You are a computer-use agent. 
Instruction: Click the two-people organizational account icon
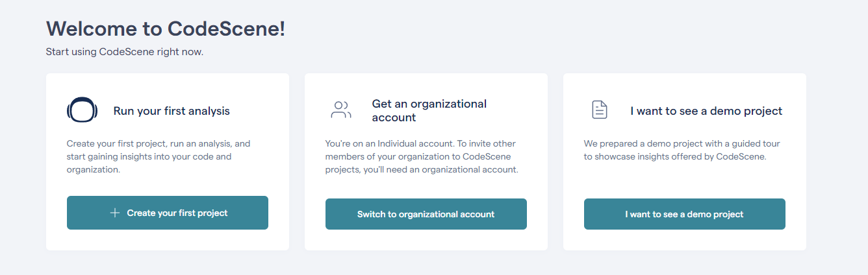(x=340, y=110)
